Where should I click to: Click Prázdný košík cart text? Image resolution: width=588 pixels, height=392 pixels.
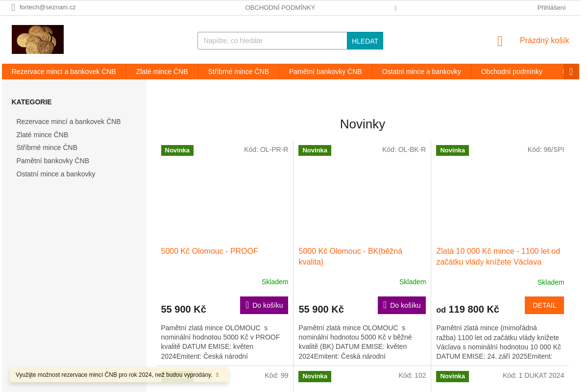[x=544, y=41]
